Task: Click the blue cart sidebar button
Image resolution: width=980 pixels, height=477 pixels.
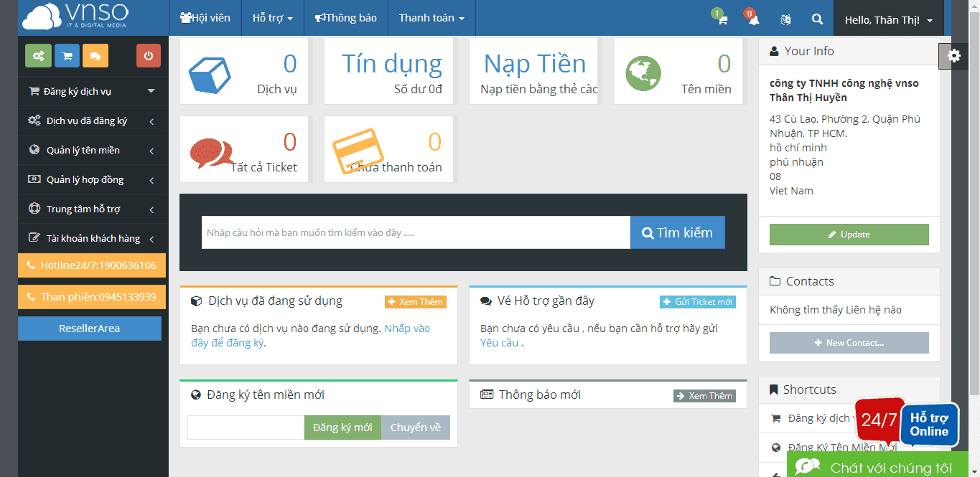Action: (x=67, y=55)
